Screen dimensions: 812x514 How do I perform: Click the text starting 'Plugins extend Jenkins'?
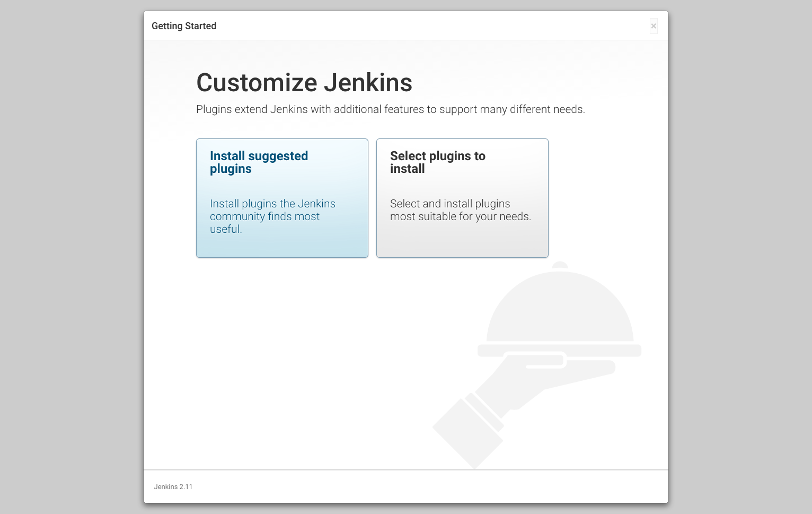[x=391, y=109]
